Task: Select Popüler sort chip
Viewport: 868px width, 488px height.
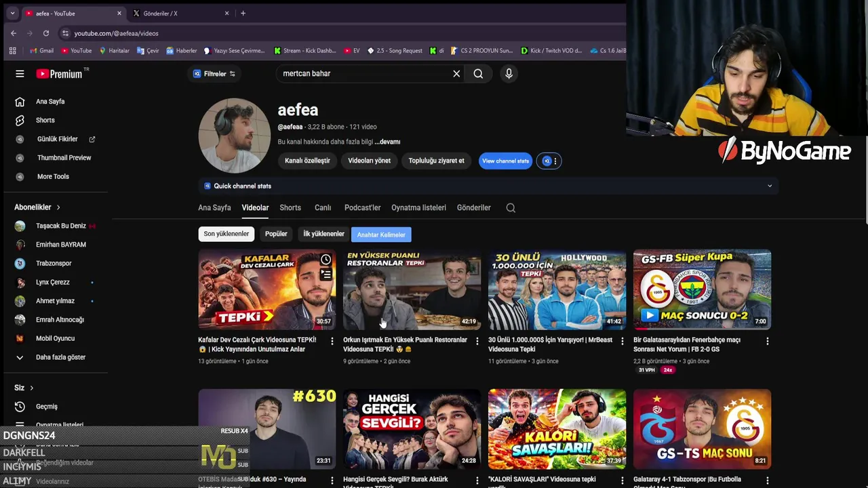Action: point(276,234)
